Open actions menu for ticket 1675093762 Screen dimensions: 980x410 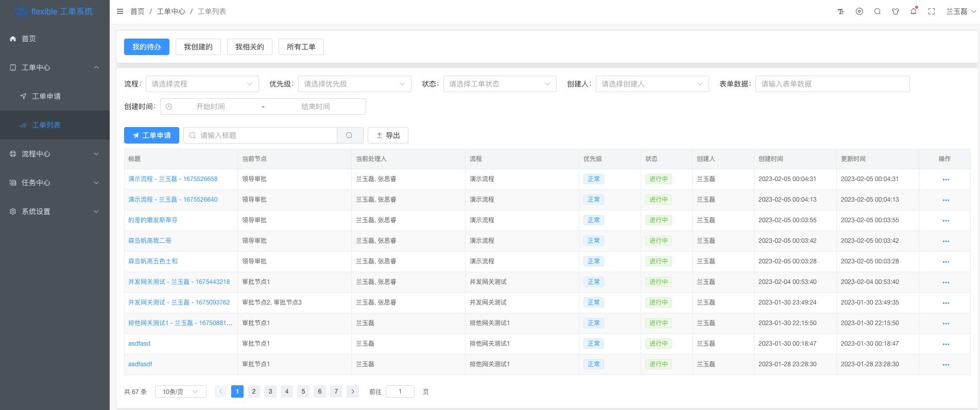945,303
